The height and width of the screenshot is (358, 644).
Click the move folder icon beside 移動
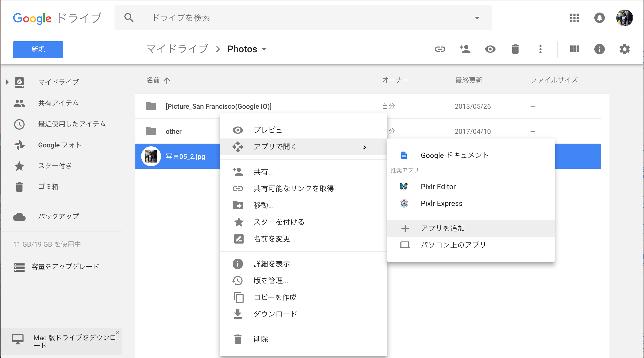238,205
